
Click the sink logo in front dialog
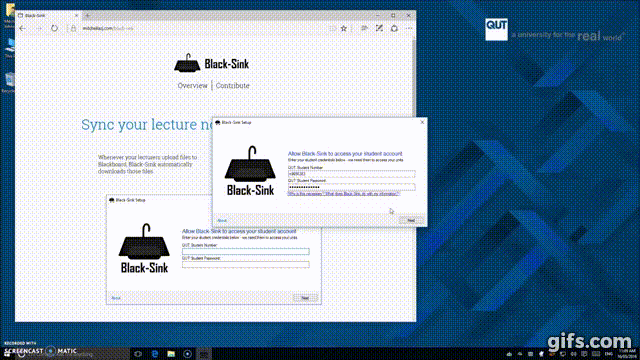pyautogui.click(x=250, y=171)
